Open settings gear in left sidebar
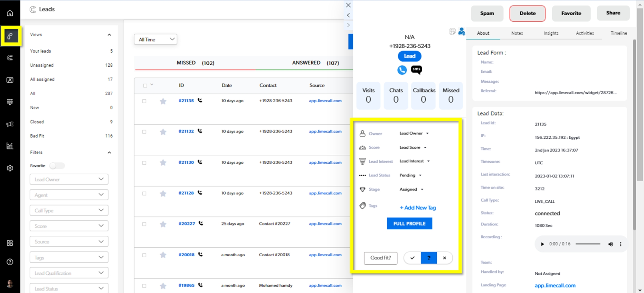644x293 pixels. pyautogui.click(x=10, y=168)
